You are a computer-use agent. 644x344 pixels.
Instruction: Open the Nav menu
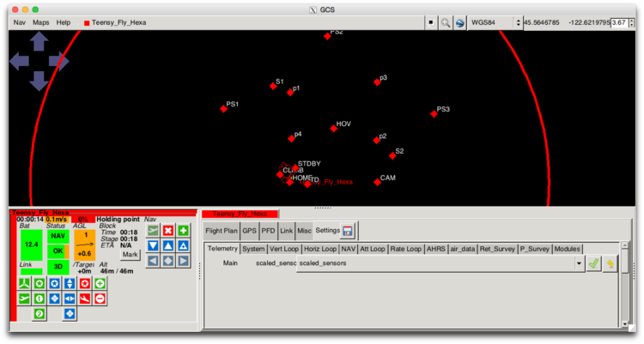pyautogui.click(x=19, y=22)
